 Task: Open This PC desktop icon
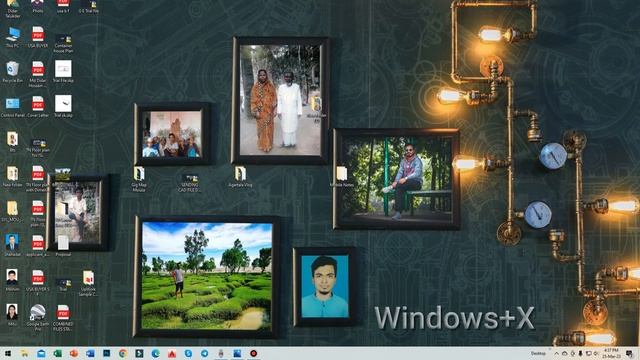(x=12, y=37)
